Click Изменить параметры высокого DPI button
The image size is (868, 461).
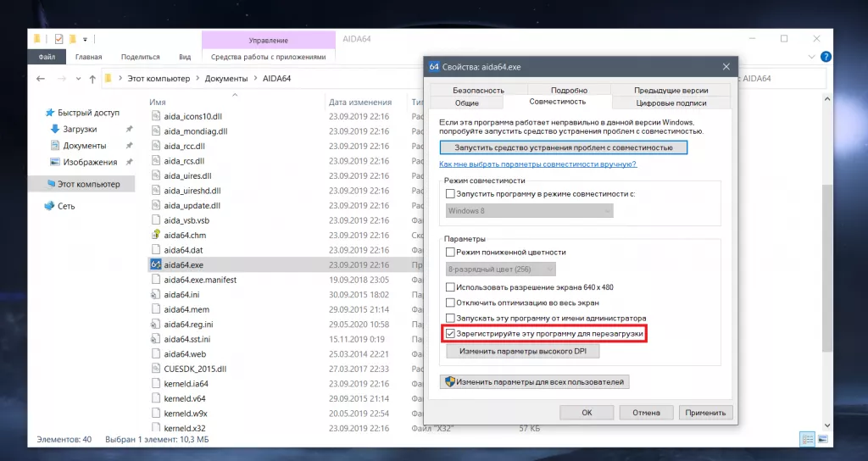522,351
